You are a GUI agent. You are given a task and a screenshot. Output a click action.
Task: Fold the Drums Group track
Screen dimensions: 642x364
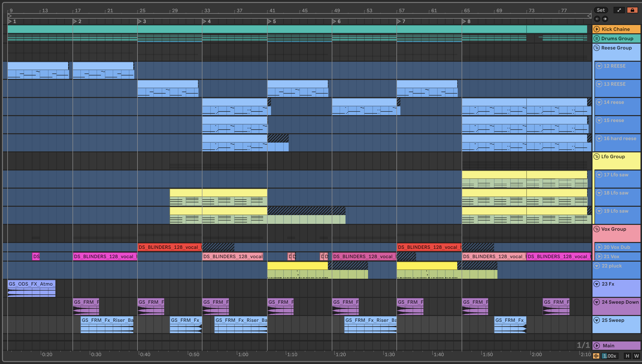pyautogui.click(x=597, y=38)
